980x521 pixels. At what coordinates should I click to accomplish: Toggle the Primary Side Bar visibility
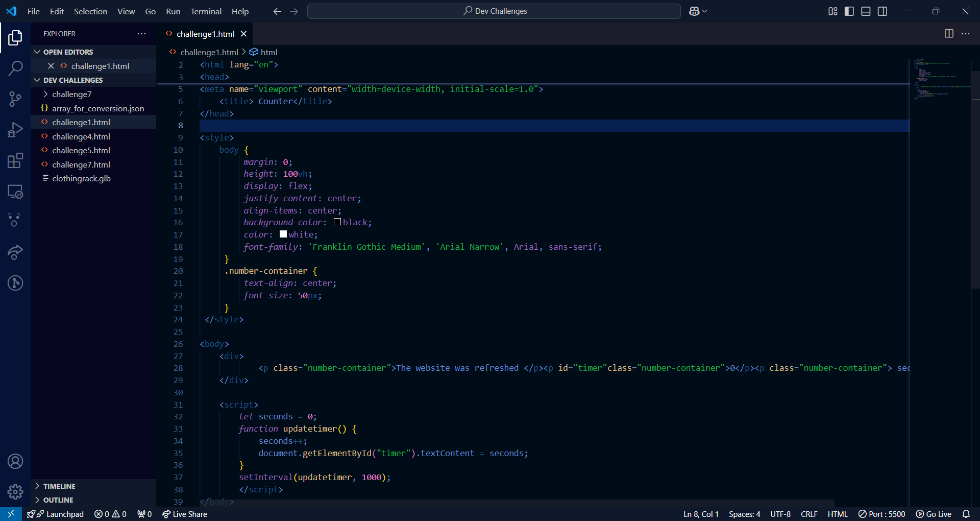[x=849, y=11]
